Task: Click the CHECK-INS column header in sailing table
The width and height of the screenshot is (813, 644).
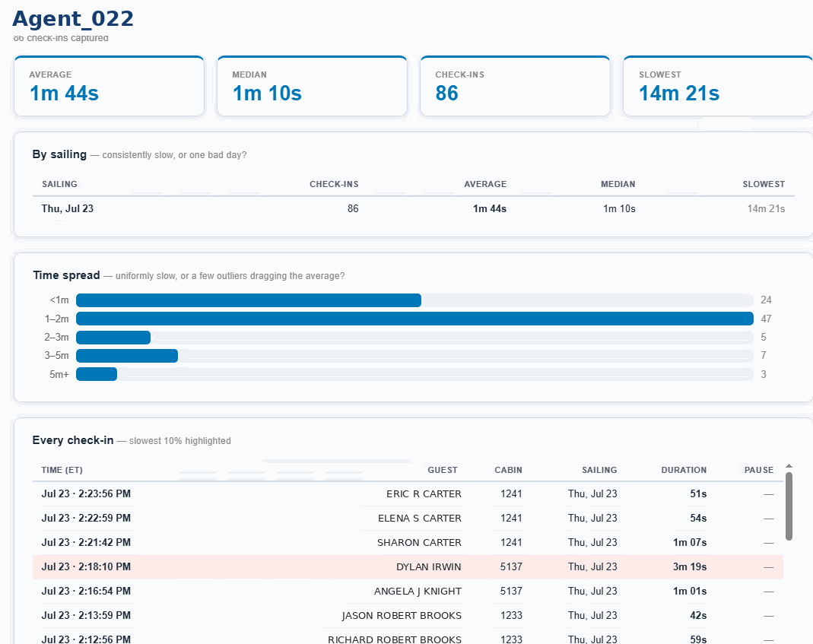Action: [x=334, y=184]
